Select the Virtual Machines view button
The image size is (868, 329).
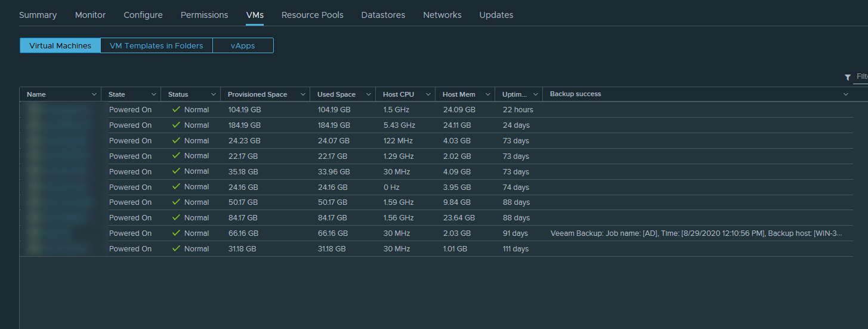(x=60, y=46)
